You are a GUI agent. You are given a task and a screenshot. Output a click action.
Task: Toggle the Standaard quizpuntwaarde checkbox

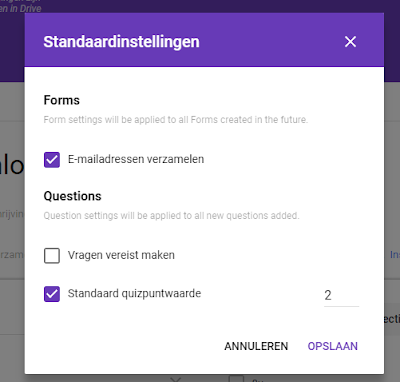coord(52,294)
